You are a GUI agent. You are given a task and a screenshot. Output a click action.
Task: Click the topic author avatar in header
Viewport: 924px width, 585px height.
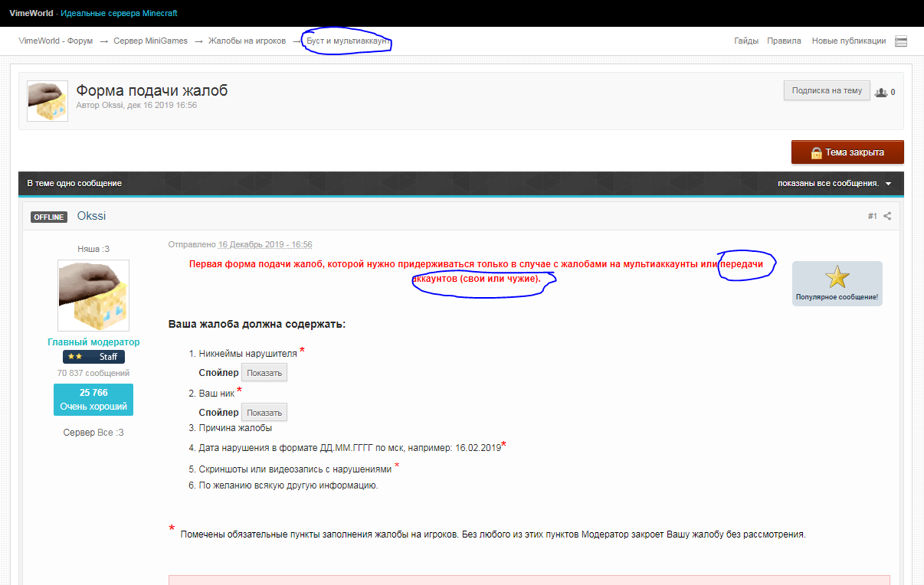(x=48, y=101)
